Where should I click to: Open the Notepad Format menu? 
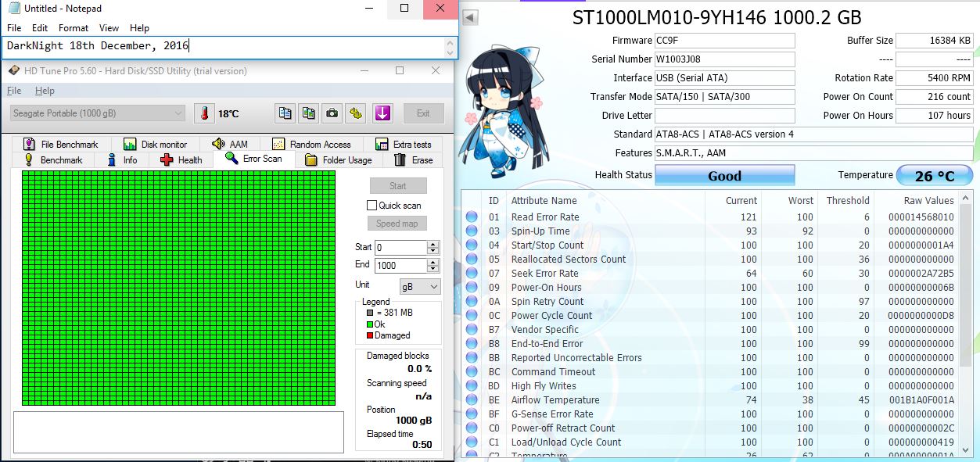coord(74,28)
